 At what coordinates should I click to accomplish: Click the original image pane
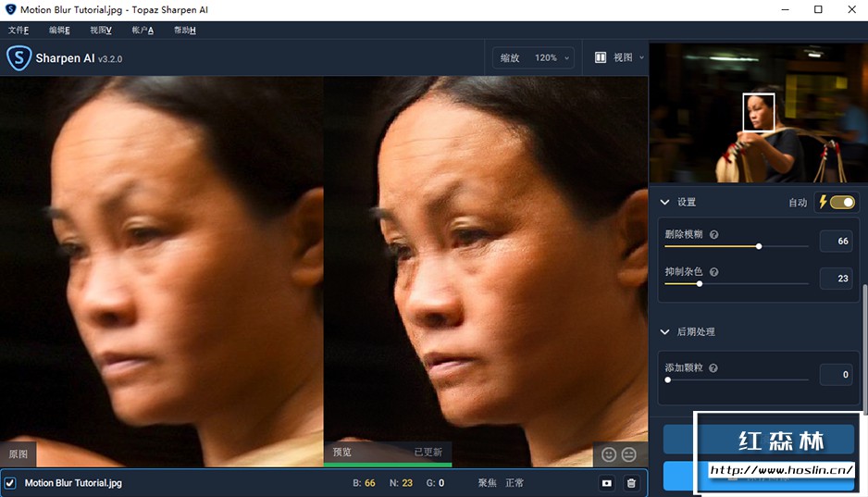(162, 271)
